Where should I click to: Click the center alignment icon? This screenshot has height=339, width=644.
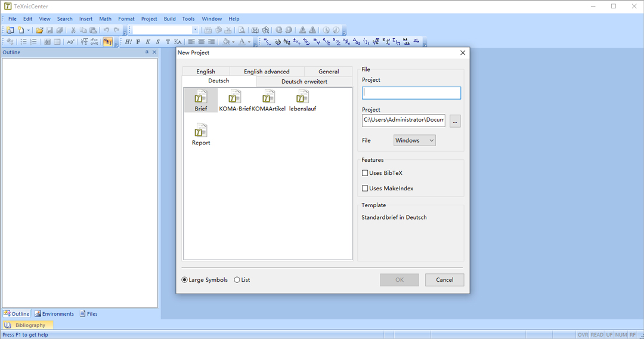(202, 42)
